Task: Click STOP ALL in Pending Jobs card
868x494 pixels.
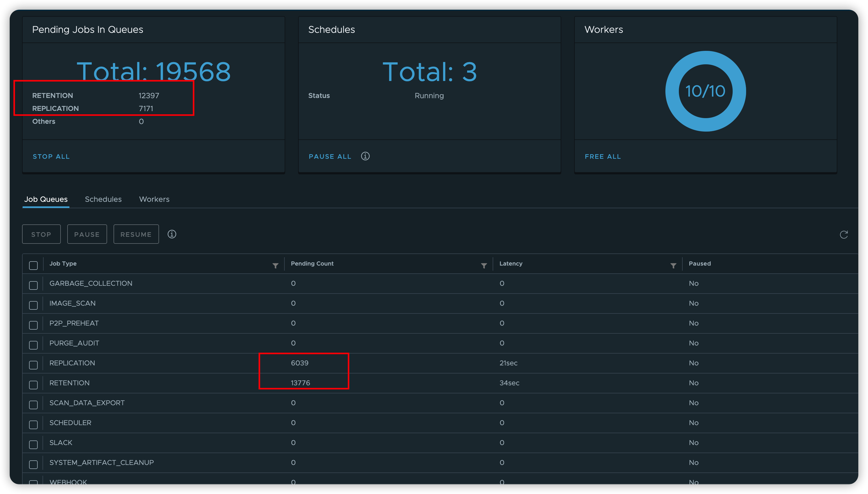Action: click(51, 156)
